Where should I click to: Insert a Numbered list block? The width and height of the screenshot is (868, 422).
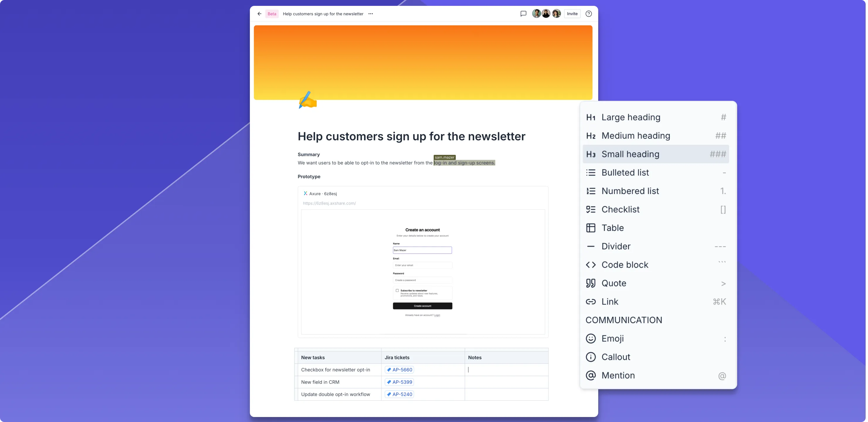tap(630, 191)
